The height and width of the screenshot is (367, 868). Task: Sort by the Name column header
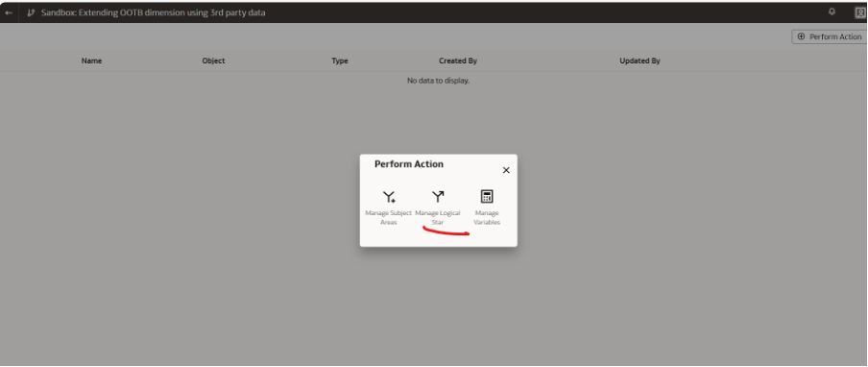(91, 61)
